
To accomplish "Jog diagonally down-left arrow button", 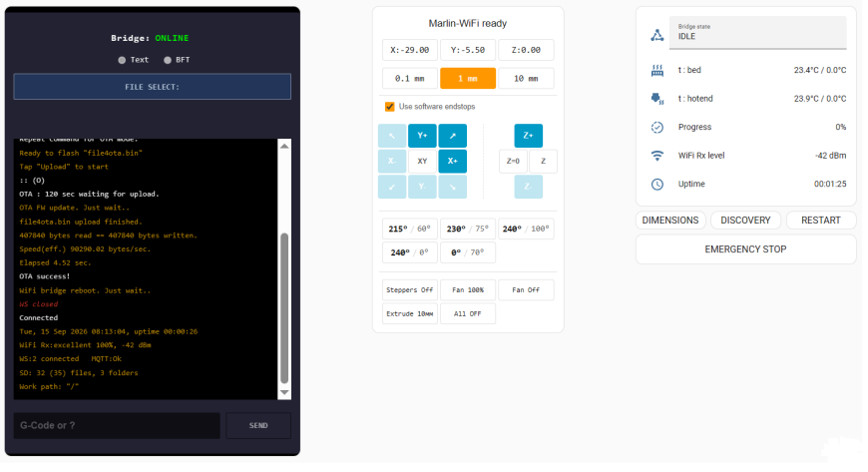I will (x=392, y=187).
